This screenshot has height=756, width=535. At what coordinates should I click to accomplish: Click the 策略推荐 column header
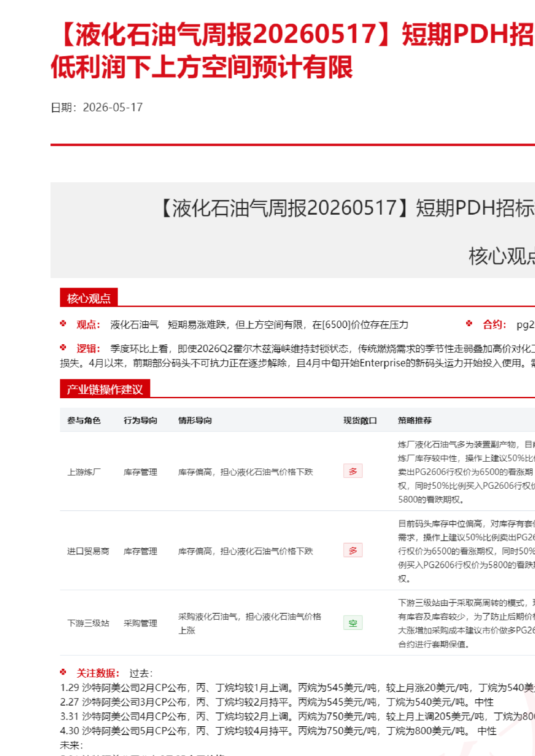[415, 420]
